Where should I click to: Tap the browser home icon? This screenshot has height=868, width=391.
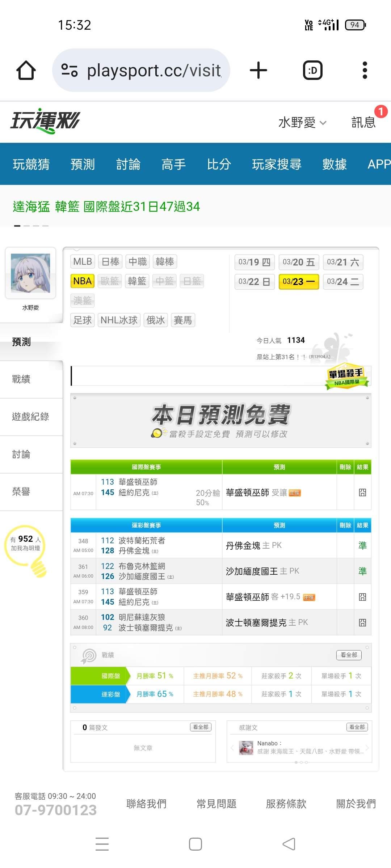pos(26,70)
